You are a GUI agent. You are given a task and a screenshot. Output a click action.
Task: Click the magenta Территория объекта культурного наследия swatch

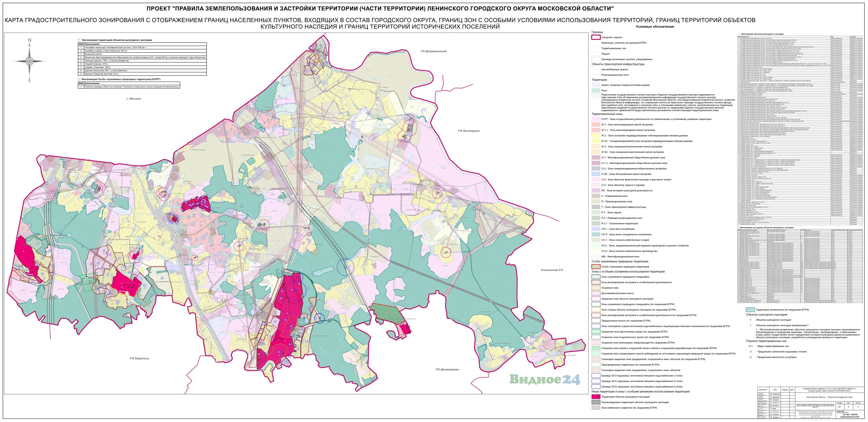click(x=596, y=397)
